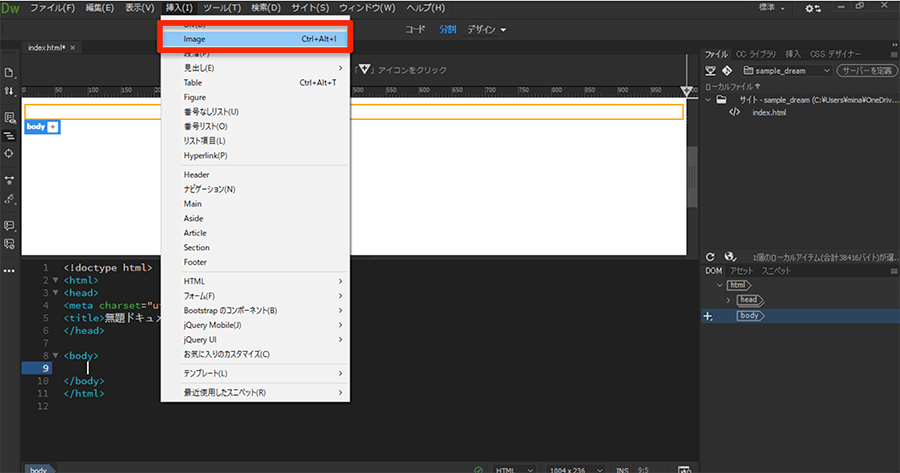
Task: Expand the head node in DOM panel
Action: coord(731,300)
